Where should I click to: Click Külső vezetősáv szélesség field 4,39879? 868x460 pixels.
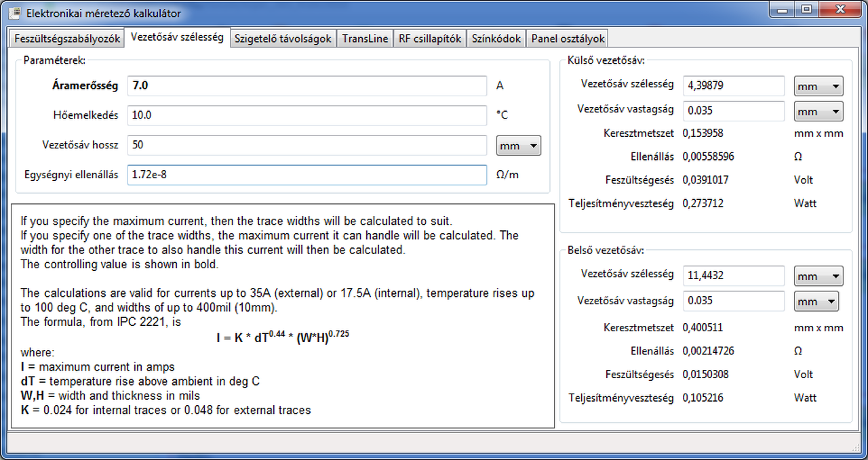[x=734, y=85]
